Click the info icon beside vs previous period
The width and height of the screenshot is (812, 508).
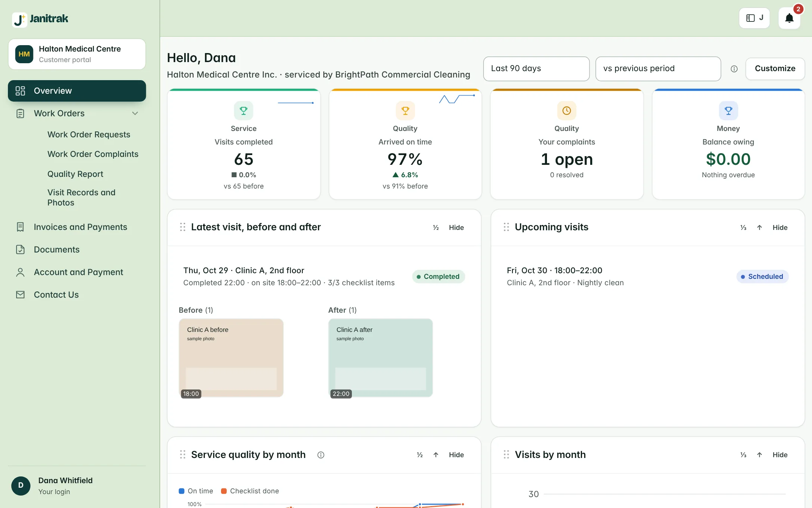pyautogui.click(x=734, y=69)
